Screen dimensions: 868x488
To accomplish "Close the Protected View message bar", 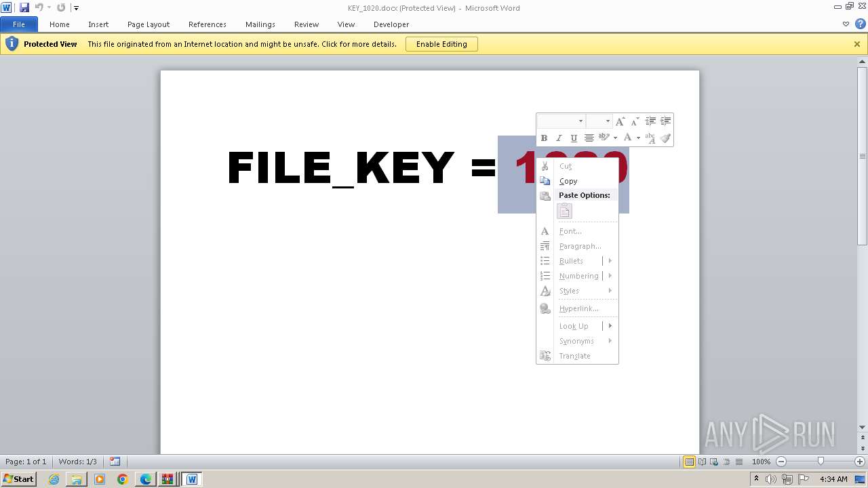I will 857,44.
